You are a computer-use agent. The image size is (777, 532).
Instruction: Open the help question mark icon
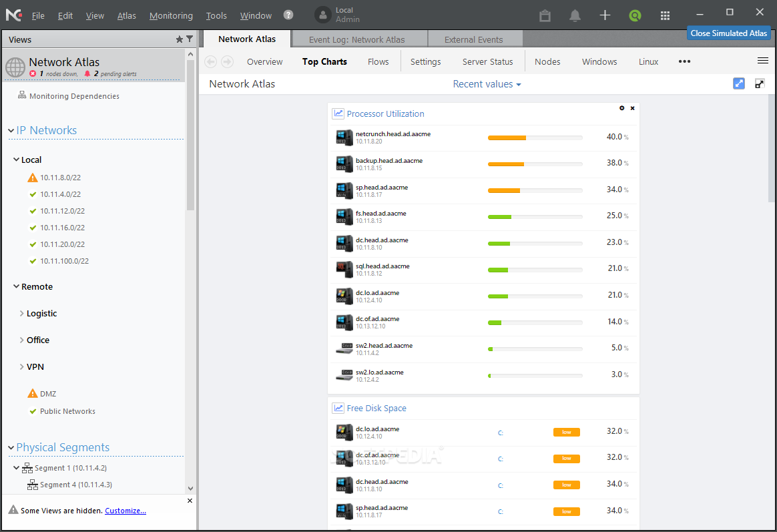(288, 15)
